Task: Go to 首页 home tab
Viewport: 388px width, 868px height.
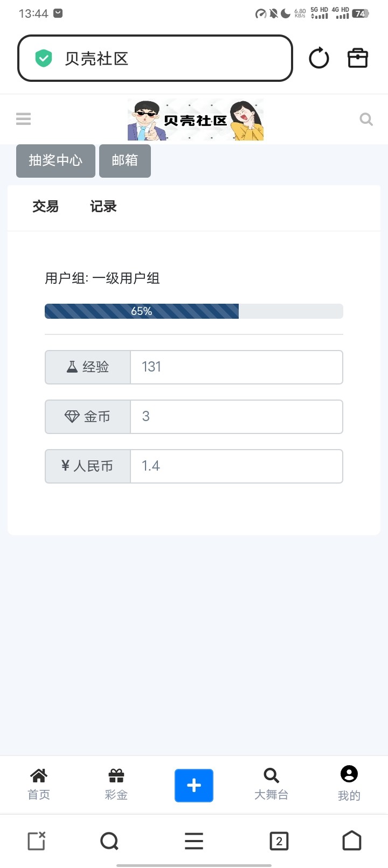Action: pos(39,784)
